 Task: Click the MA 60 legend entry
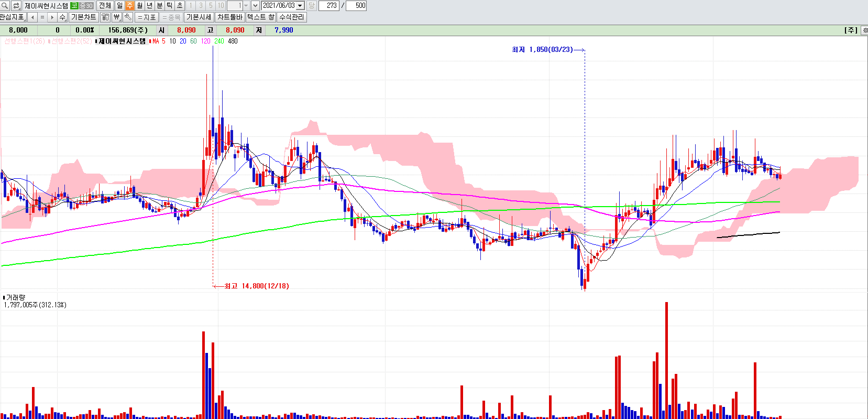click(x=193, y=41)
